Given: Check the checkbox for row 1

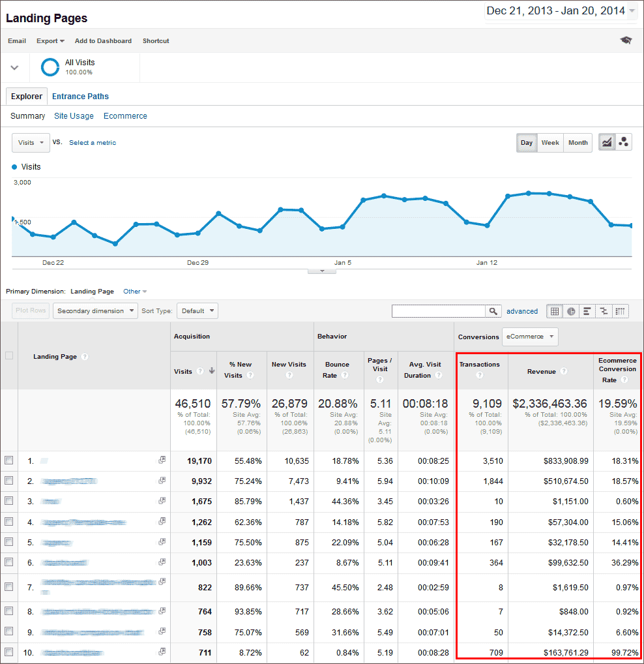Looking at the screenshot, I should tap(9, 460).
